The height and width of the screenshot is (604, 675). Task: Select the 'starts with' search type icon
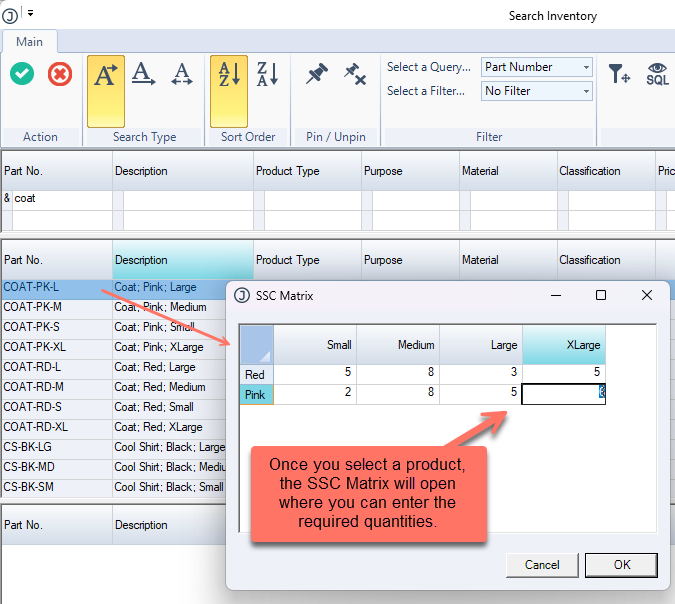point(106,91)
